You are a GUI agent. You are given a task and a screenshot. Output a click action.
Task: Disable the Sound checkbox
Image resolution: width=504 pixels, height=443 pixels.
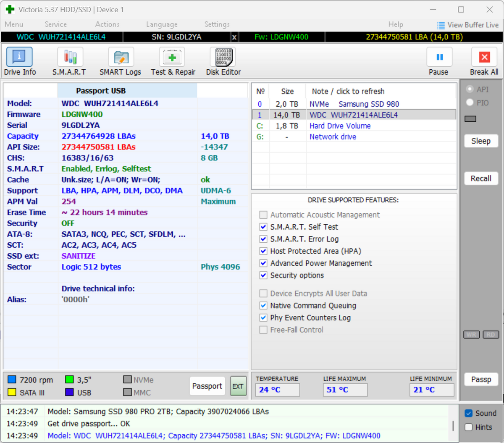coord(469,414)
